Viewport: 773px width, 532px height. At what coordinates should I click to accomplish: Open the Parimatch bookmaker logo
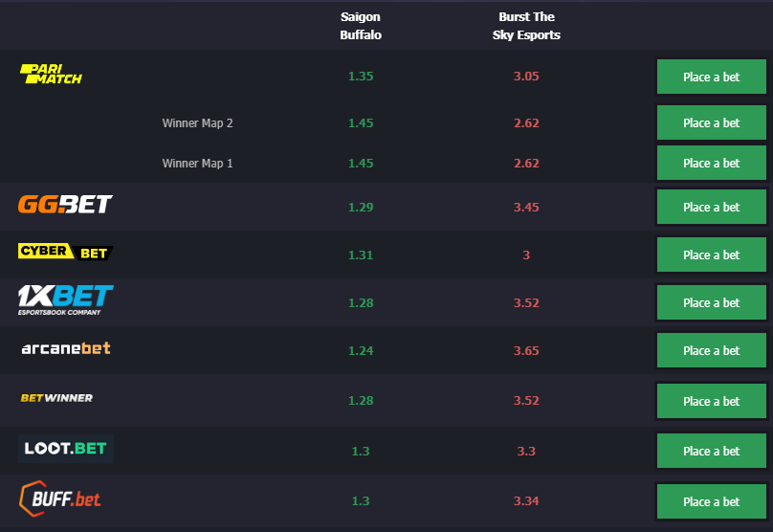click(51, 74)
